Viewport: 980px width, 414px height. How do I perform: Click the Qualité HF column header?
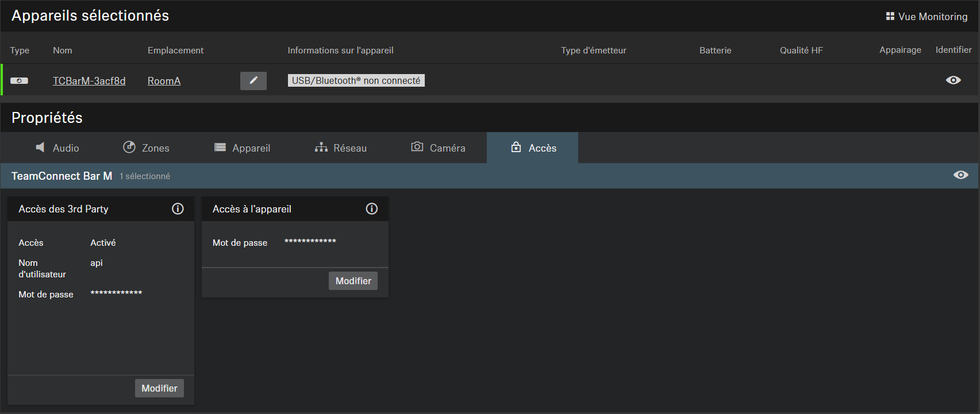[801, 51]
